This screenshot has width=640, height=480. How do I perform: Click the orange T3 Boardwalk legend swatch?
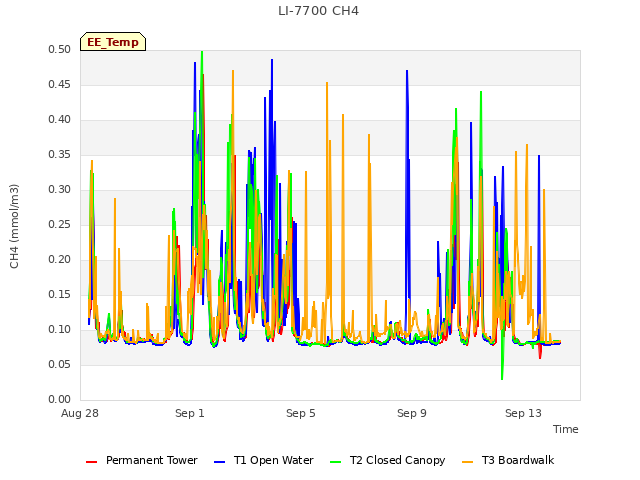pyautogui.click(x=467, y=462)
